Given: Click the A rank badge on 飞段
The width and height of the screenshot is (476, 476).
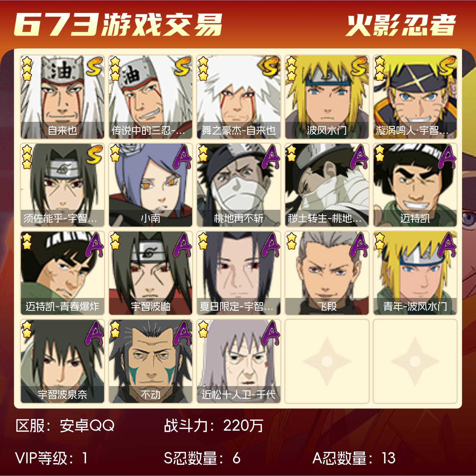Looking at the screenshot, I should click(359, 245).
